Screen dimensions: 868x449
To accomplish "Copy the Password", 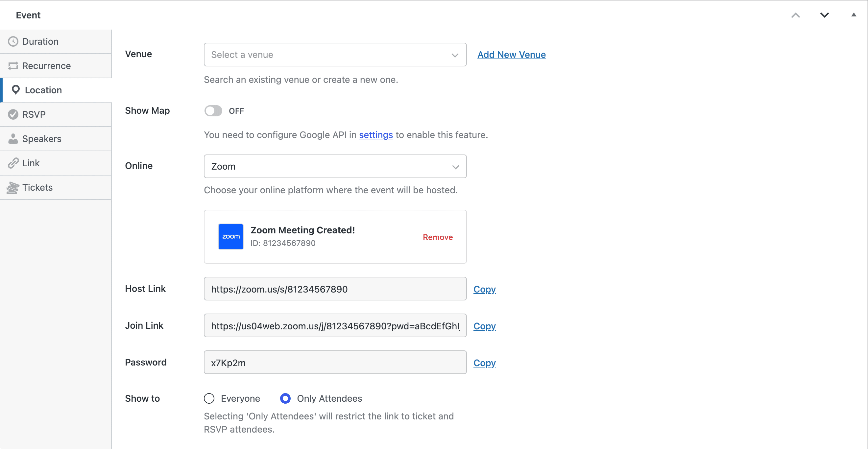I will click(485, 363).
